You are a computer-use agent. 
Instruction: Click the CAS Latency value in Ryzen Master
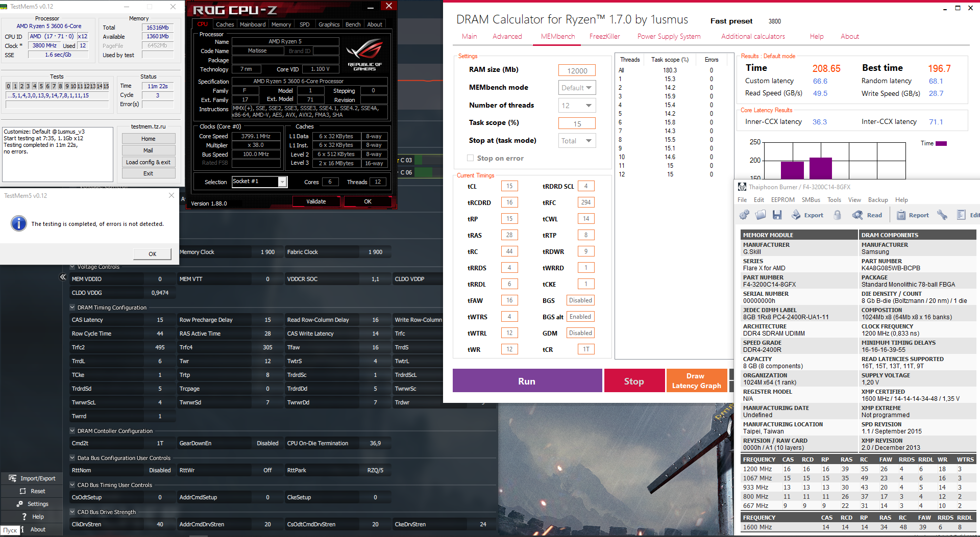click(160, 320)
